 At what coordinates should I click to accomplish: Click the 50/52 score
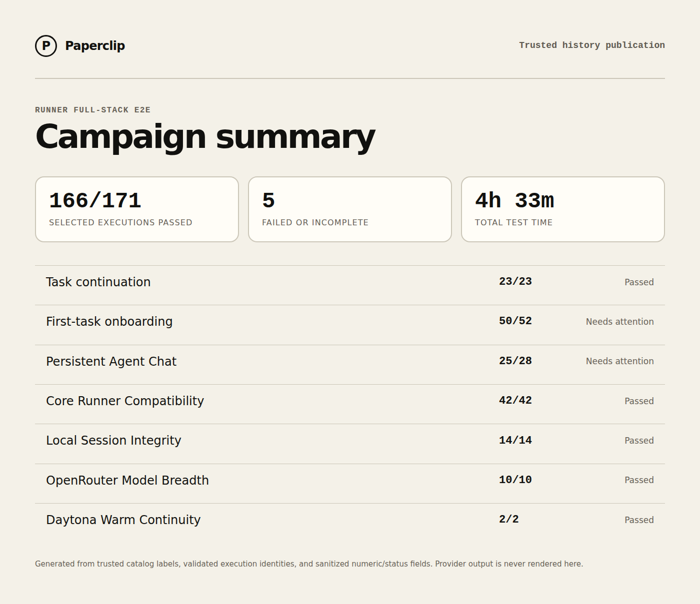[515, 321]
